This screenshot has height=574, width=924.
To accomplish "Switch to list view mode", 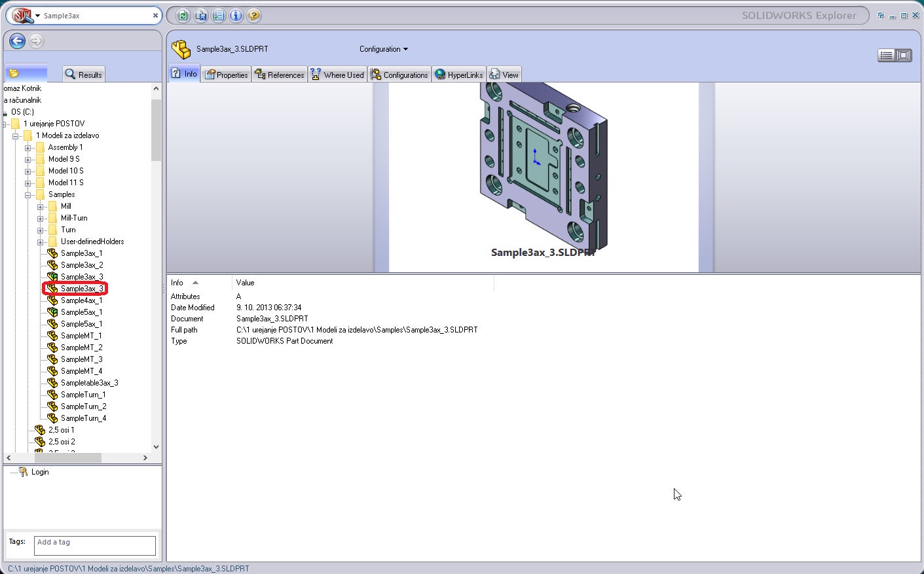I will point(886,56).
